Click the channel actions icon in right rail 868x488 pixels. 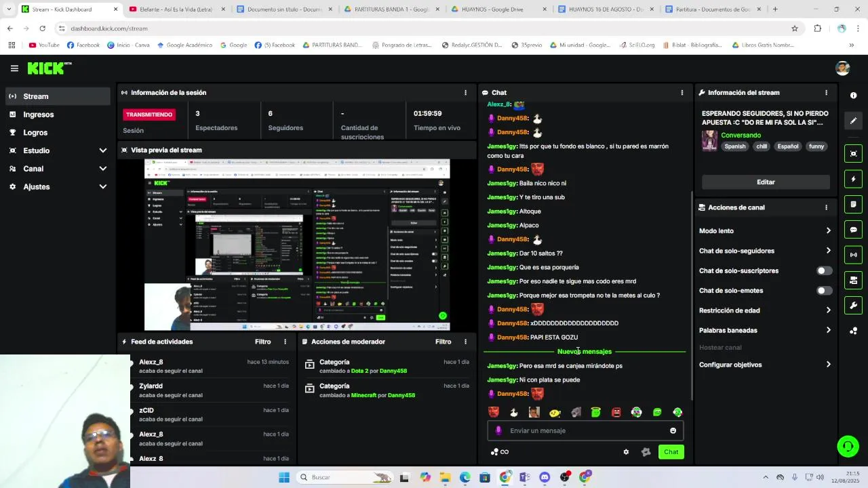pos(853,280)
